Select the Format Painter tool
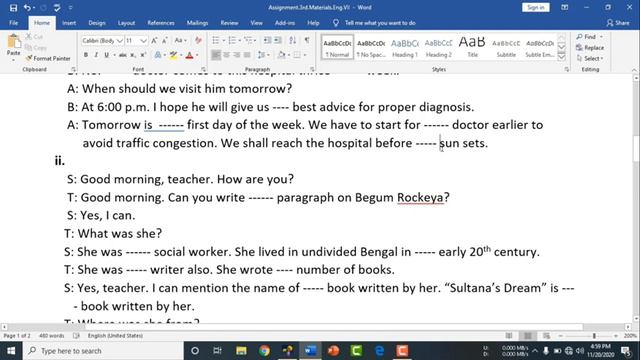 [48, 58]
